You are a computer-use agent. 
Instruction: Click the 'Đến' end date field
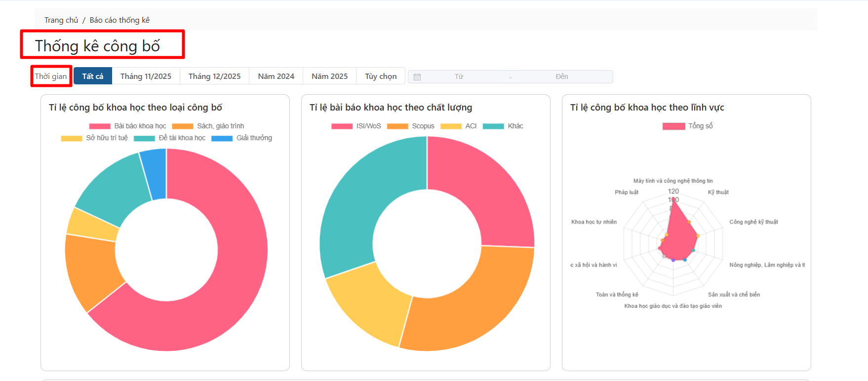(x=561, y=76)
